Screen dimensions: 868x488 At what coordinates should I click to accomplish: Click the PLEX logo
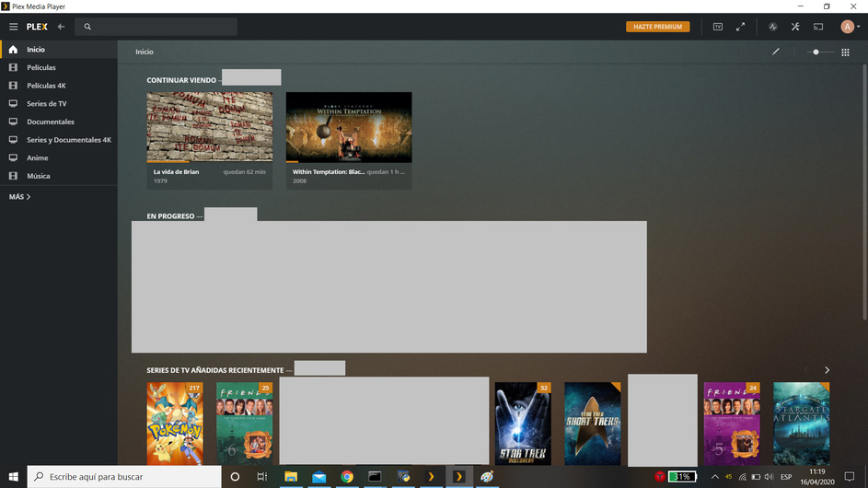tap(37, 27)
